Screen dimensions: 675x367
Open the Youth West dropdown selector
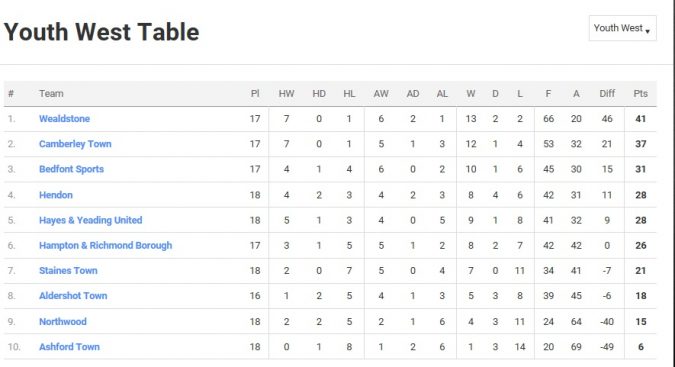coord(622,28)
